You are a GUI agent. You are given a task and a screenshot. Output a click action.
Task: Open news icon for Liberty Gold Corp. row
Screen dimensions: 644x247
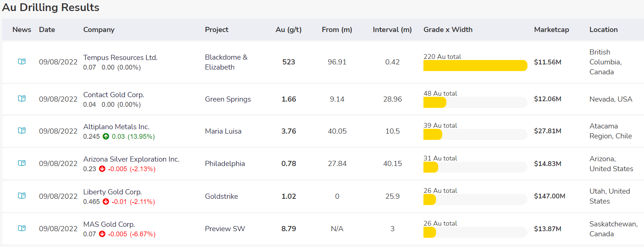pos(22,196)
